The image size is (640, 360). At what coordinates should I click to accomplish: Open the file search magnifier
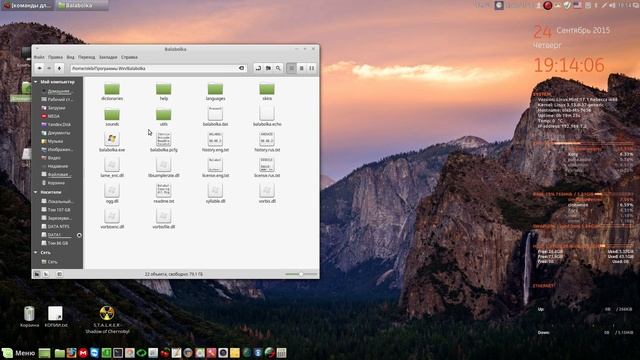pos(278,68)
